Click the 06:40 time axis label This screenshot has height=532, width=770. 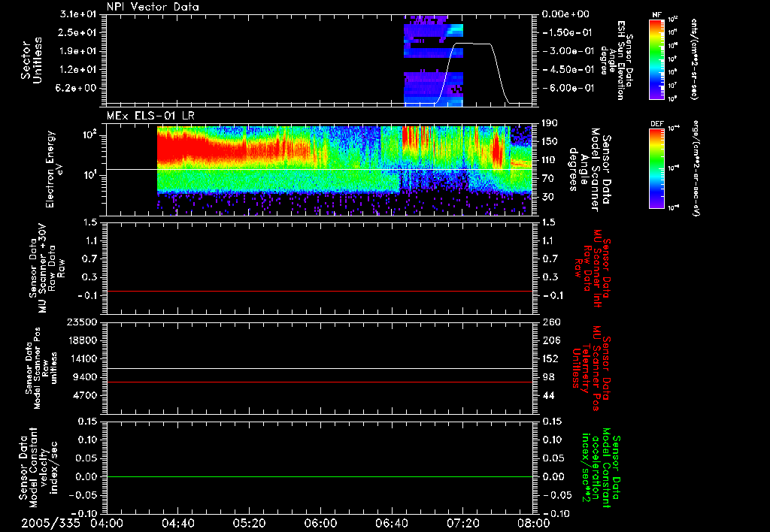tap(391, 523)
